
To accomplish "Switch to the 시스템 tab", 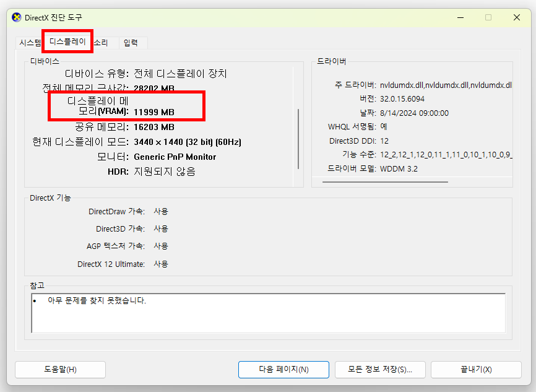I will pyautogui.click(x=30, y=43).
